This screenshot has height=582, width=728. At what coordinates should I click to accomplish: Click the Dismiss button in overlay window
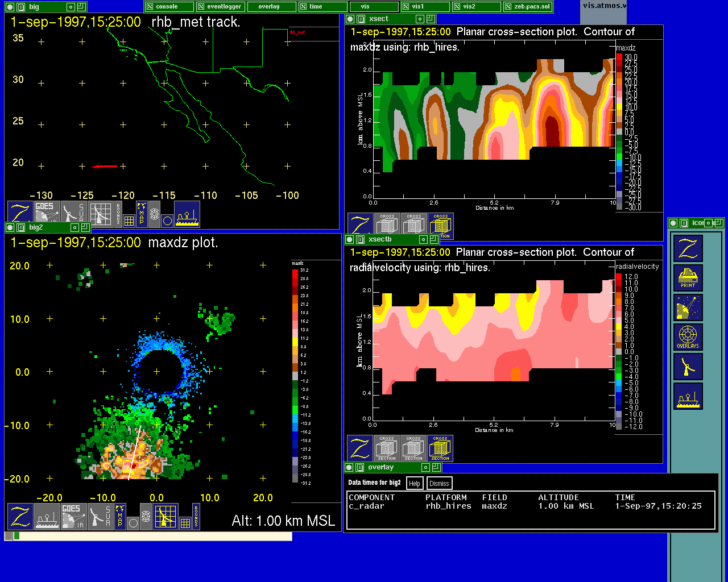439,484
